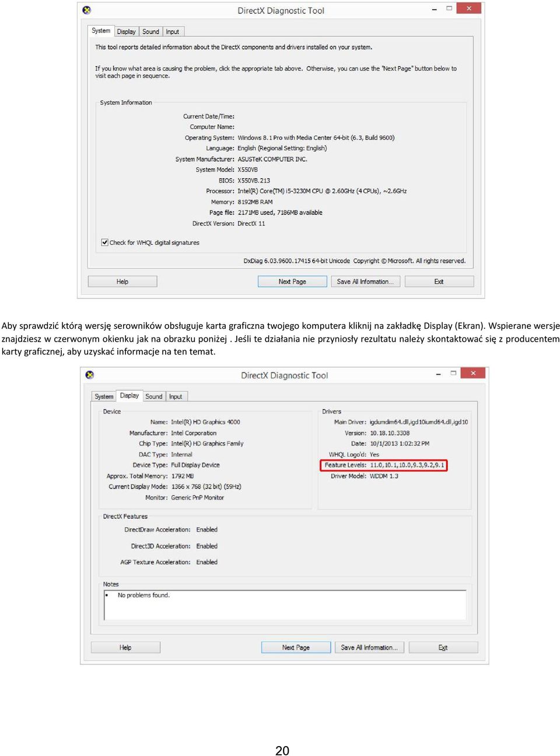Click the 'ASUSTeK COMPUTER INC.' manufacturer value

[x=272, y=159]
